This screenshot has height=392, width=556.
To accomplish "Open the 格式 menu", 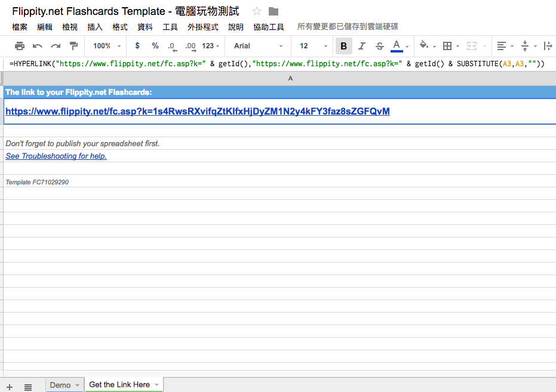I will 120,27.
